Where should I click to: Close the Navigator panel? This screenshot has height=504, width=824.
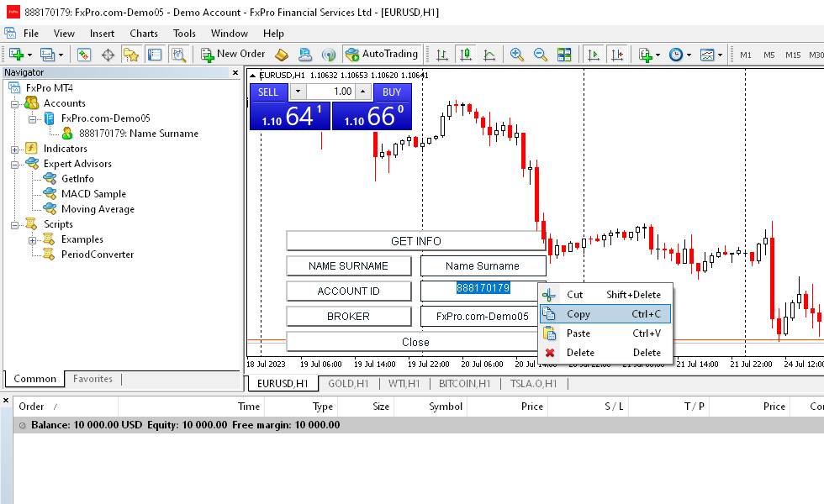pyautogui.click(x=235, y=72)
